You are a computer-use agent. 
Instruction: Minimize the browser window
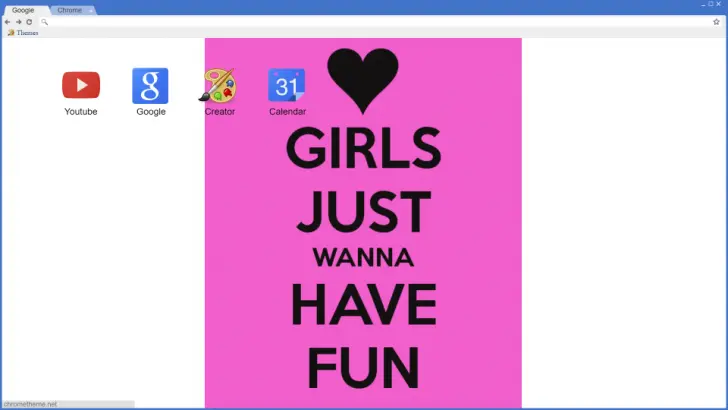pos(703,4)
